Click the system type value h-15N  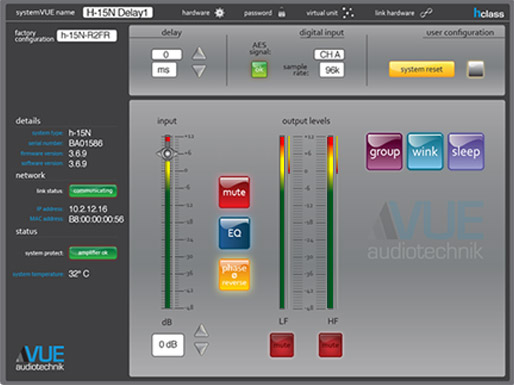(x=80, y=133)
